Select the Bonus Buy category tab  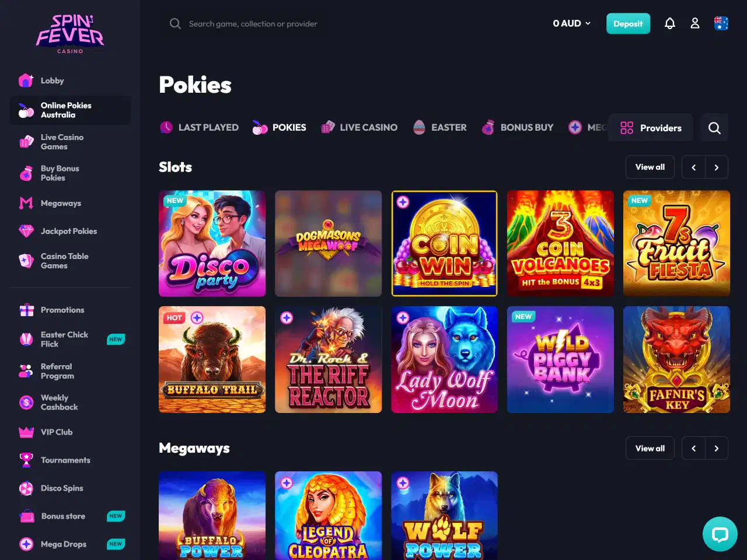coord(518,127)
